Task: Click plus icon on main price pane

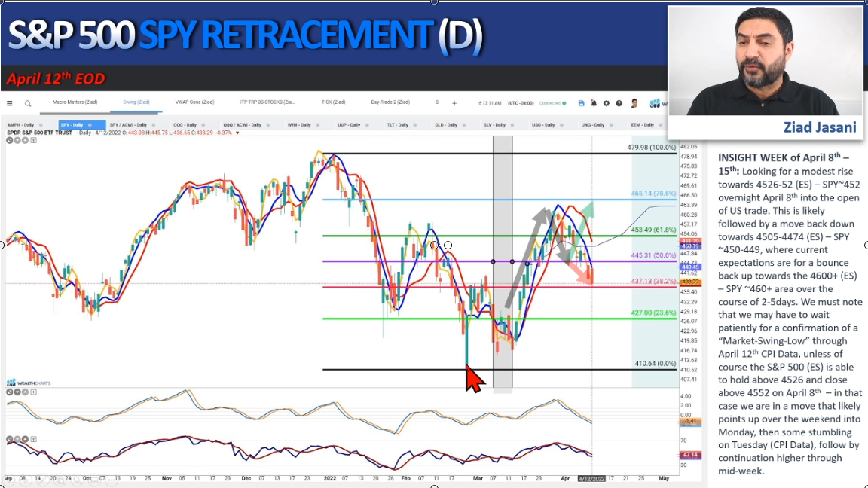Action: click(x=34, y=141)
